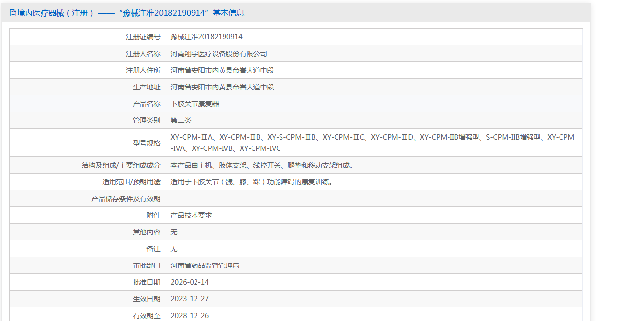This screenshot has height=321, width=644.
Task: Select the text 适用于下肢关节功能障碍的康复训练
Action: coord(252,182)
